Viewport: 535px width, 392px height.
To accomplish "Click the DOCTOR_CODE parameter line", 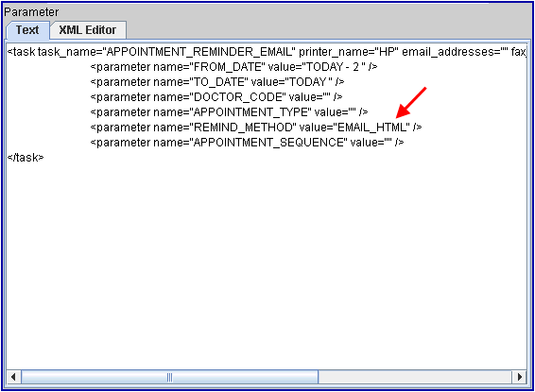I will [216, 97].
